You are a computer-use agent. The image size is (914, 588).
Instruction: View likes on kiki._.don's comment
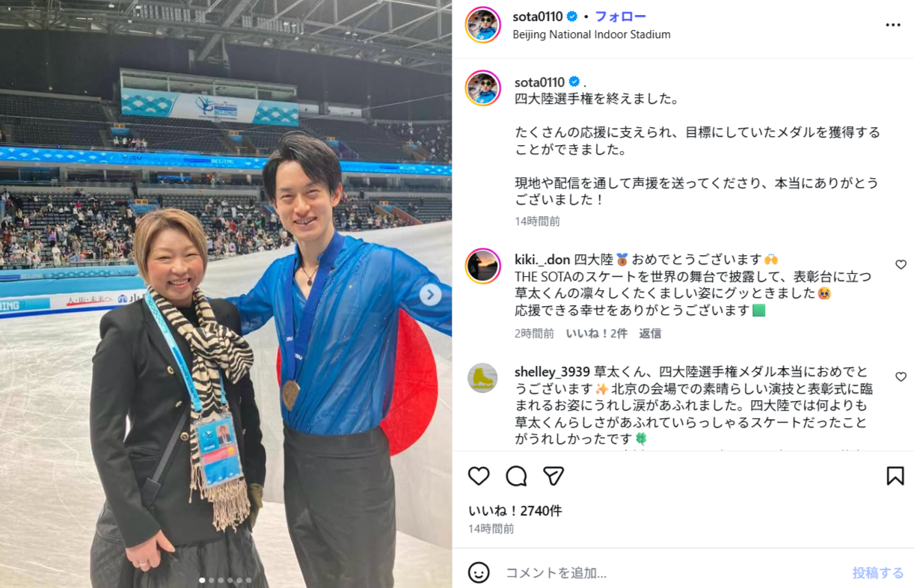[x=597, y=334]
